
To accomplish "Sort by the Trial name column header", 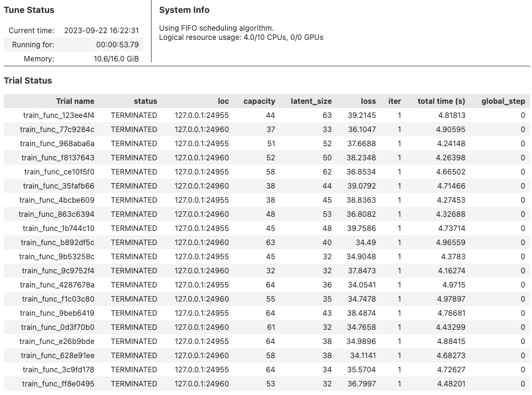I will (x=75, y=101).
